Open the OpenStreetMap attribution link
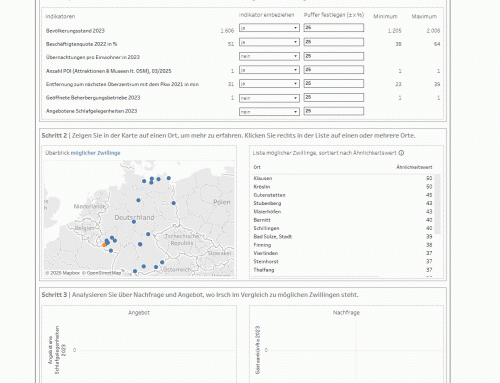This screenshot has width=500, height=383. tap(102, 273)
